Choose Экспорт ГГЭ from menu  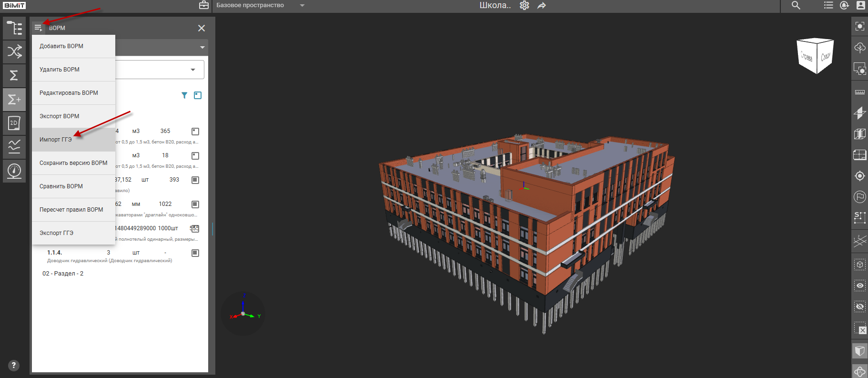pyautogui.click(x=73, y=233)
